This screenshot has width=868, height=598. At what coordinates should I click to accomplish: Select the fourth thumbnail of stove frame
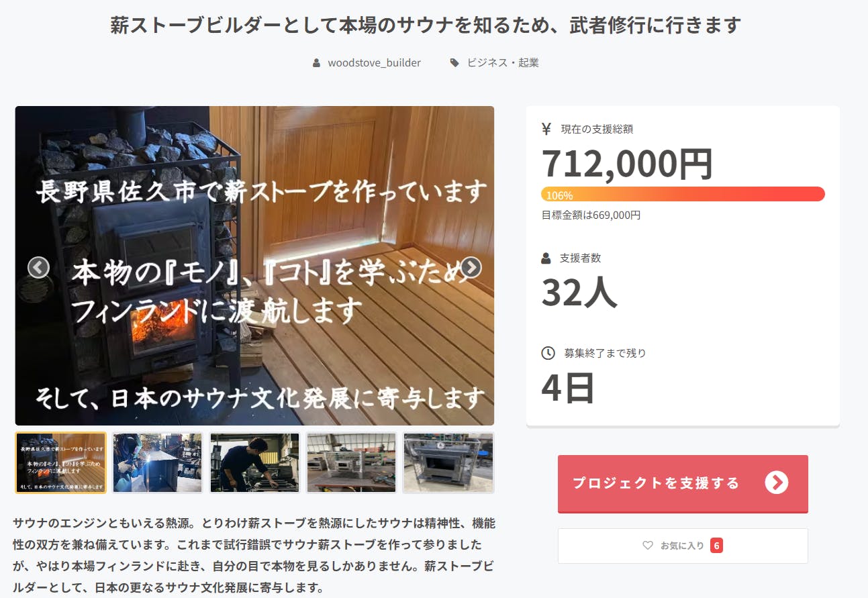[x=351, y=462]
